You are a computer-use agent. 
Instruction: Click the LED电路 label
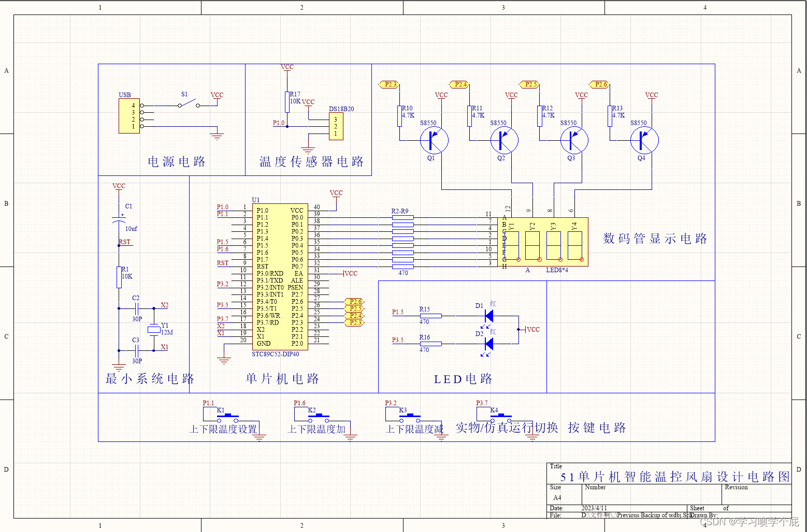point(463,379)
